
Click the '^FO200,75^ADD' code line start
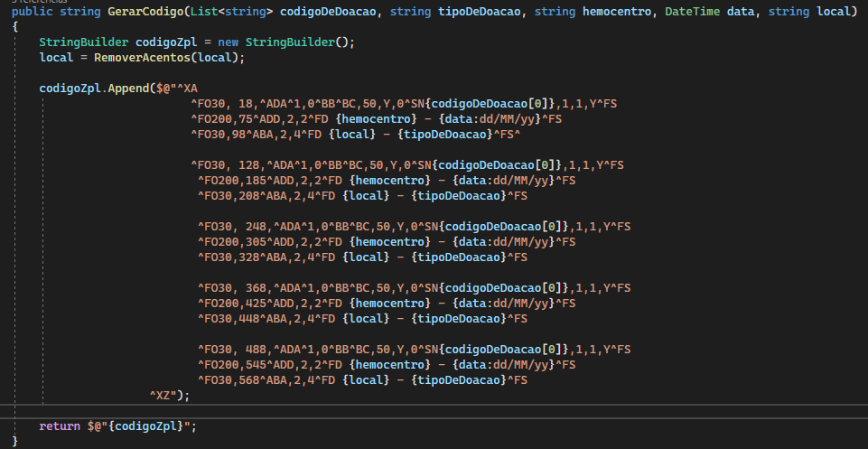pos(232,119)
